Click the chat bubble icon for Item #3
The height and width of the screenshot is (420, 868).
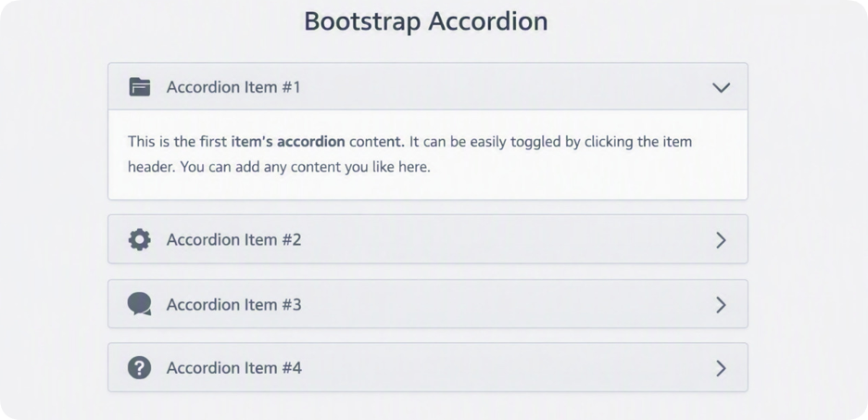139,304
